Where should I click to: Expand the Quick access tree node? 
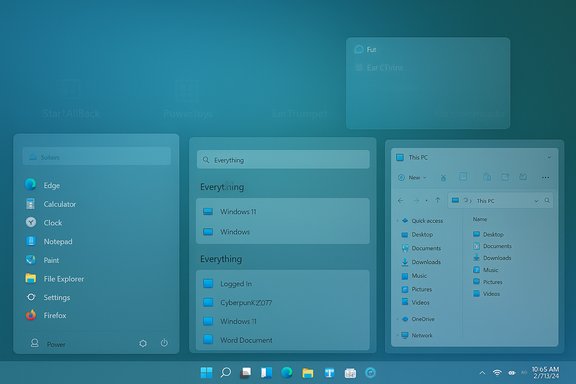pyautogui.click(x=397, y=221)
